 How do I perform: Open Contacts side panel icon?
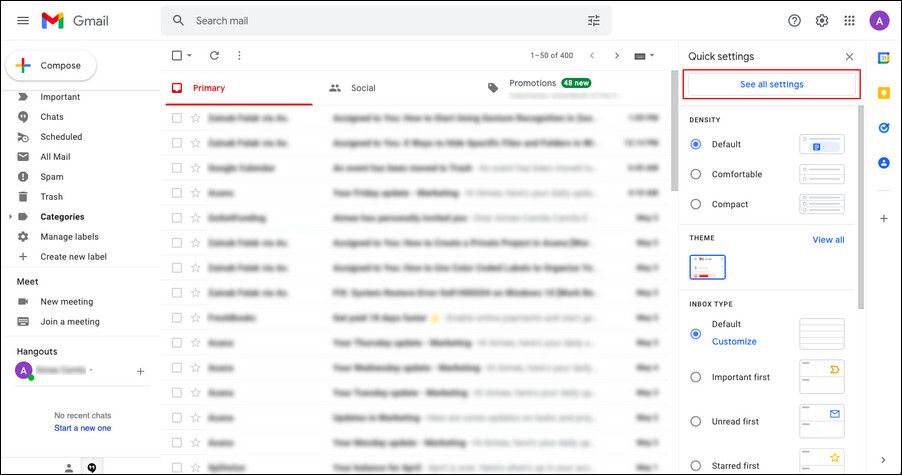(x=884, y=163)
